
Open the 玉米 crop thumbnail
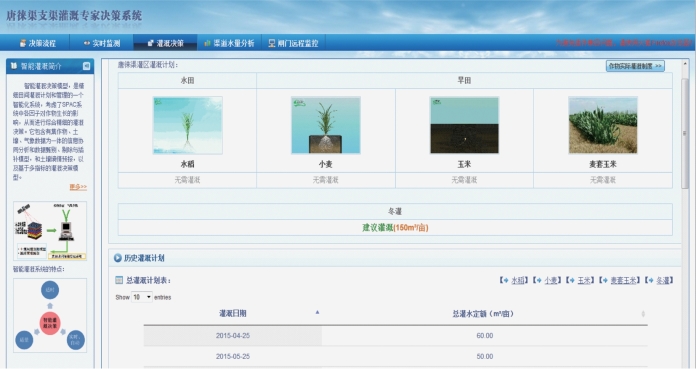[464, 125]
